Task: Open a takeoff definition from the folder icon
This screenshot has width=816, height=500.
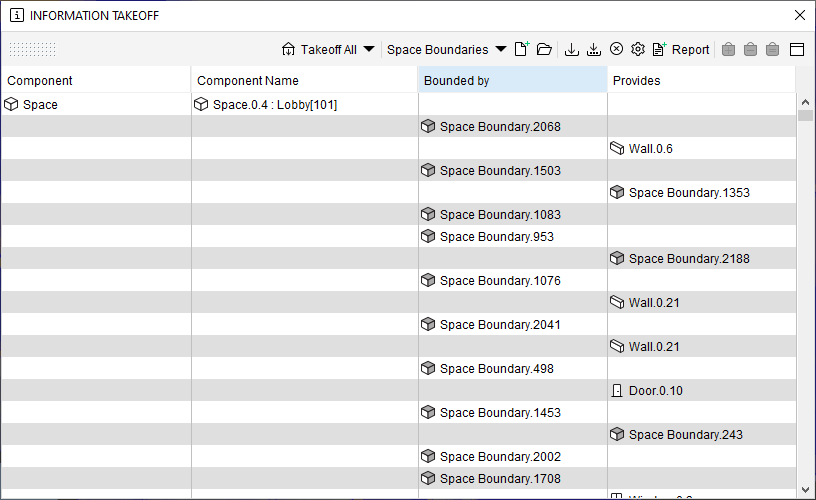Action: (544, 49)
